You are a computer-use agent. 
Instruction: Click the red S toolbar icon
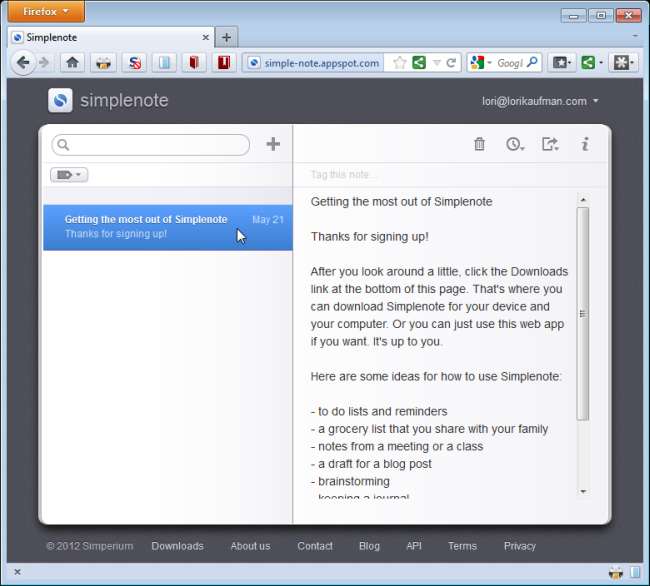(134, 63)
